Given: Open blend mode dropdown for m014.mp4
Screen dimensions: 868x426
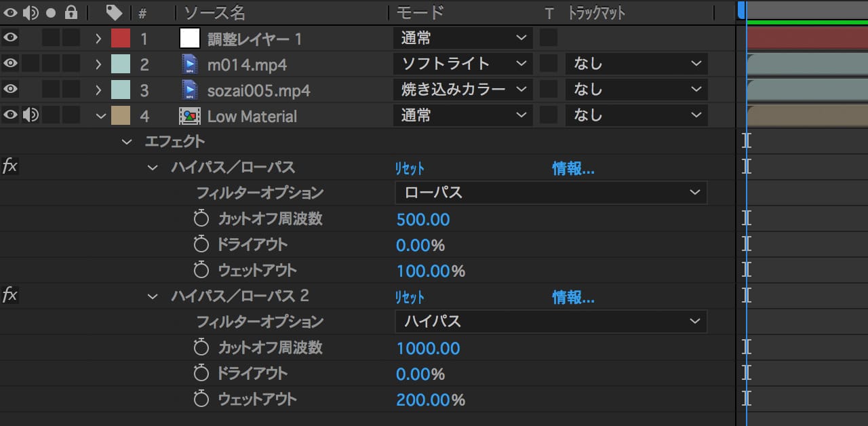Looking at the screenshot, I should click(x=462, y=64).
